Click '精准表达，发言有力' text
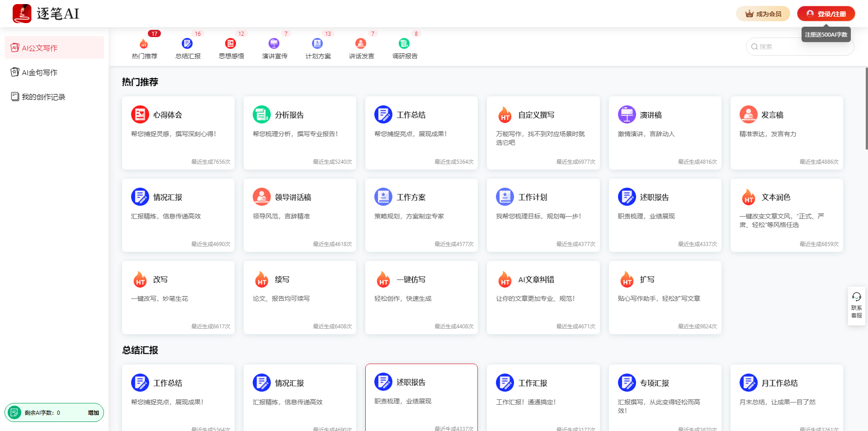 (768, 134)
